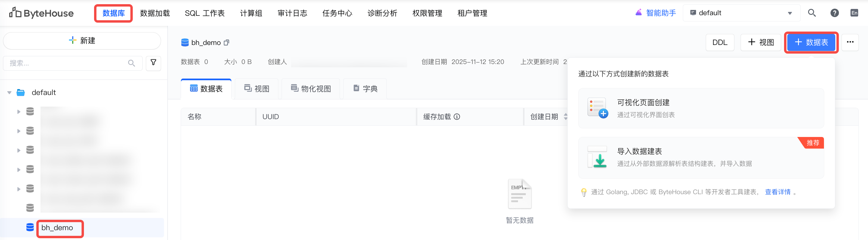Click the 新建 button

[x=82, y=41]
